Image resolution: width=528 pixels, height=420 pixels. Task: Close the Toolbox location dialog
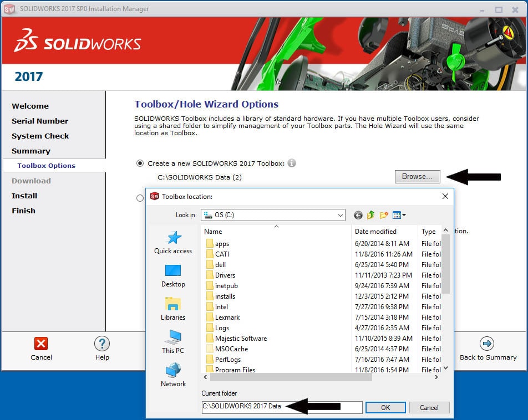(445, 196)
